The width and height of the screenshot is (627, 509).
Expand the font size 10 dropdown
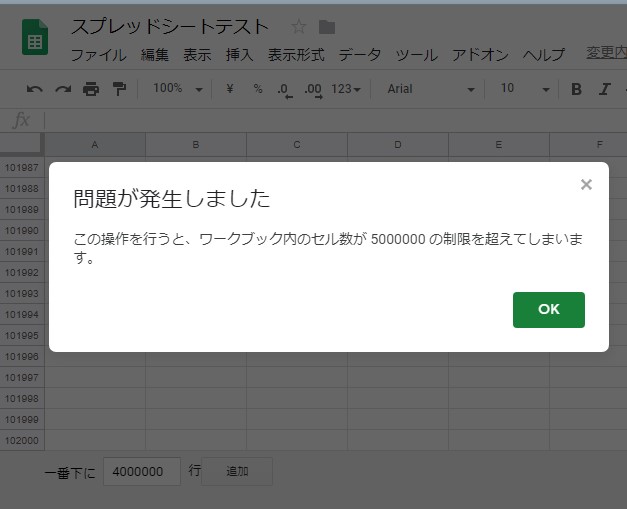point(525,89)
